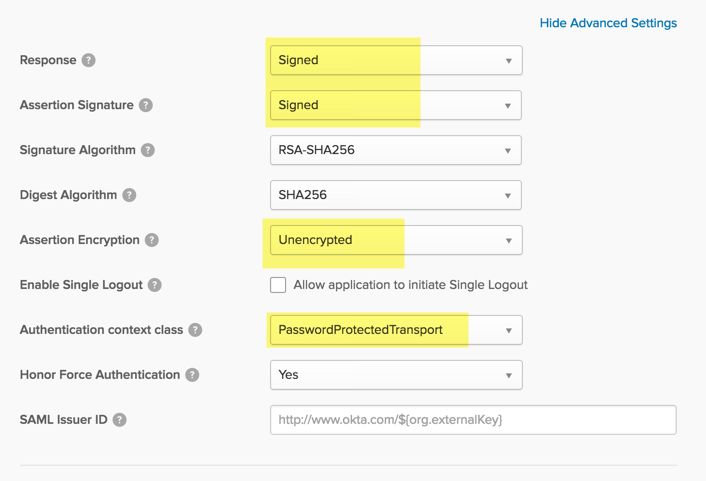
Task: Open the Response Signed dropdown
Action: (395, 60)
